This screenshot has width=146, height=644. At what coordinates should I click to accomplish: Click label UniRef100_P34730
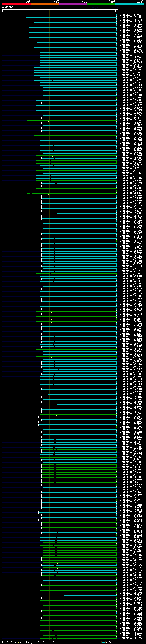131,527
